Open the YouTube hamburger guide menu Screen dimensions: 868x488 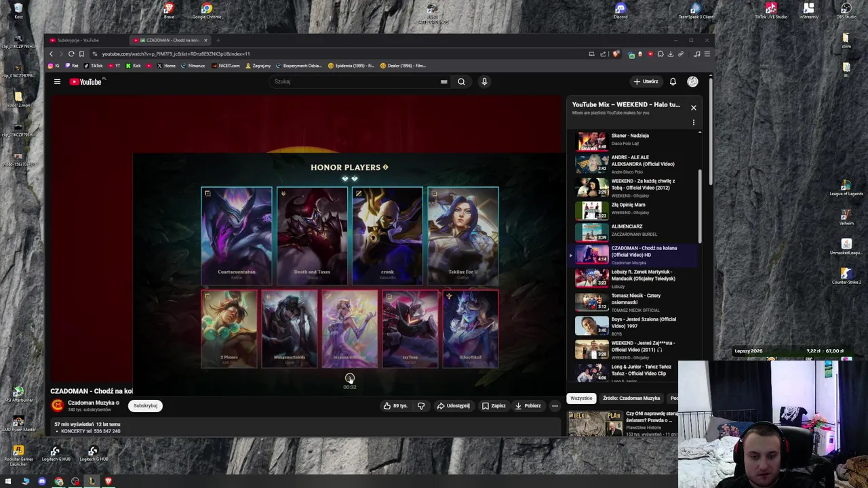point(57,81)
